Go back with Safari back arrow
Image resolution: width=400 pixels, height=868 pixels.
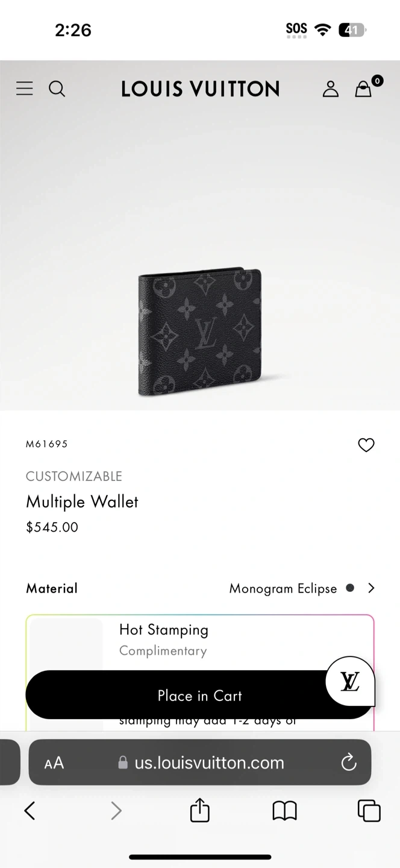30,811
